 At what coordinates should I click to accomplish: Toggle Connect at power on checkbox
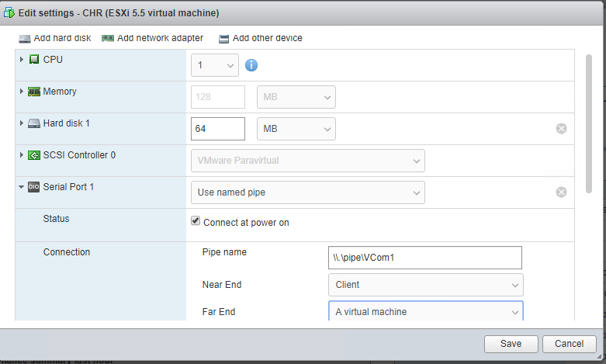click(196, 221)
